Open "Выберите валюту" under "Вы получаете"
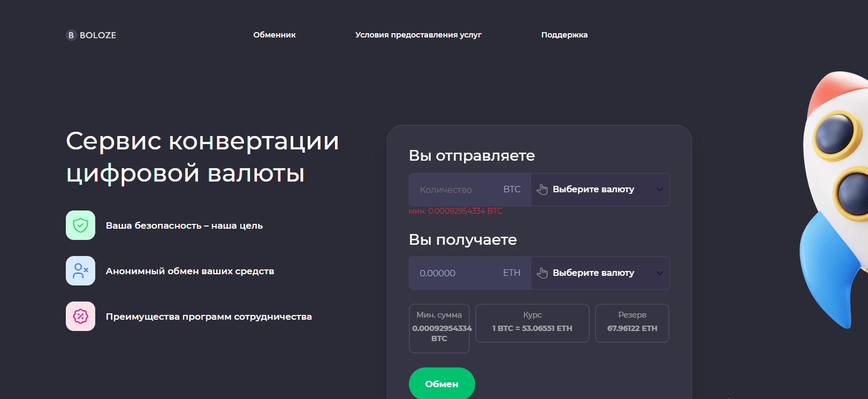 tap(593, 273)
